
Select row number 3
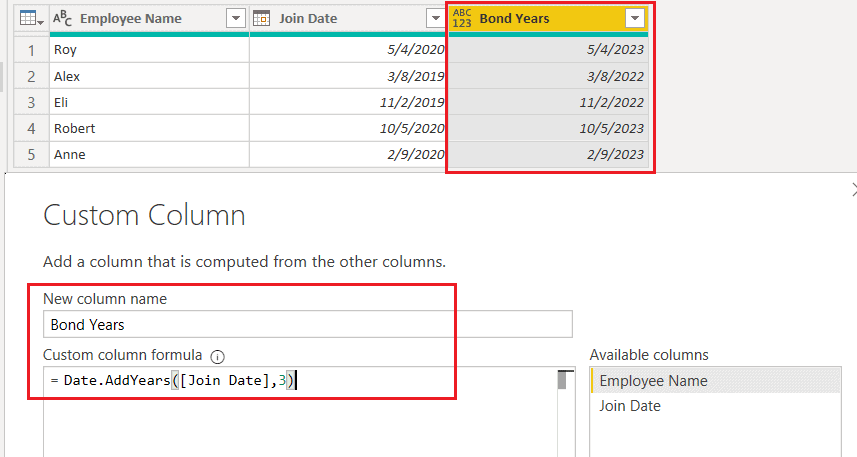click(31, 102)
